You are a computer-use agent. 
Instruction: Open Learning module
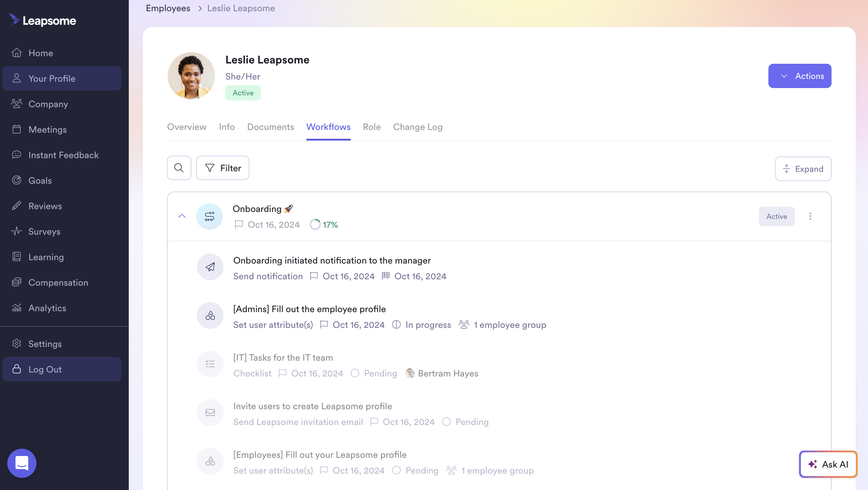pyautogui.click(x=62, y=257)
